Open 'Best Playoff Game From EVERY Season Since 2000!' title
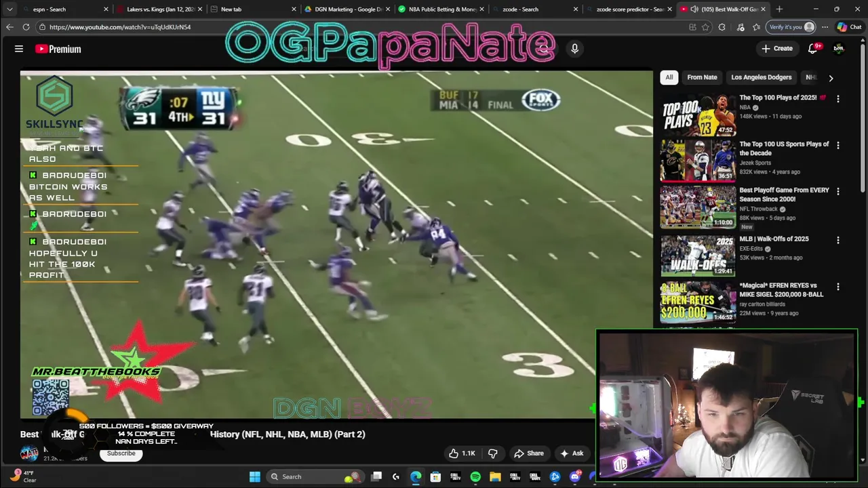The image size is (868, 488). [x=784, y=195]
